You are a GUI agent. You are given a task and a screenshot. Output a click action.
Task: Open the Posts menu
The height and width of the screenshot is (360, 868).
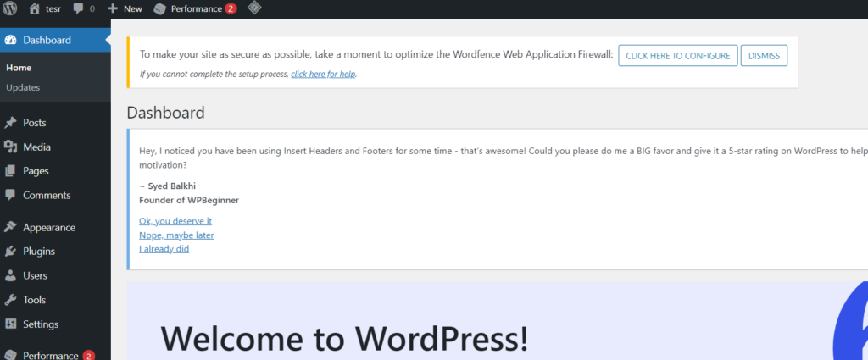coord(34,123)
